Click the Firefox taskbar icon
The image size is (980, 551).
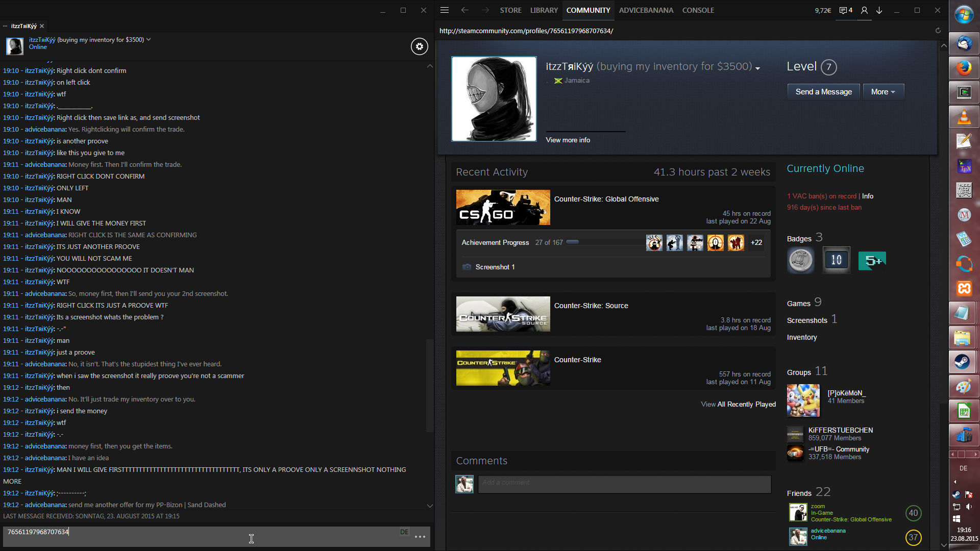964,68
